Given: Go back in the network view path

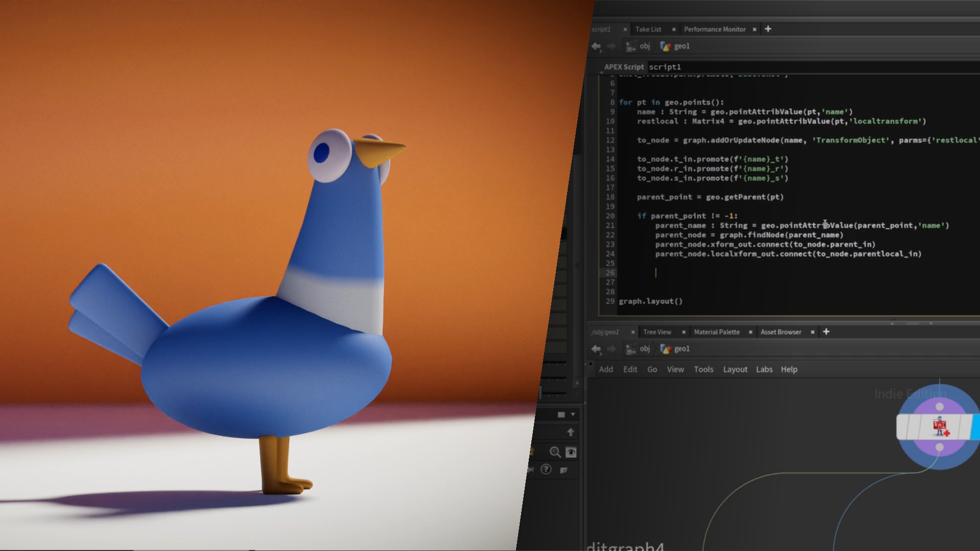Looking at the screenshot, I should pos(596,349).
